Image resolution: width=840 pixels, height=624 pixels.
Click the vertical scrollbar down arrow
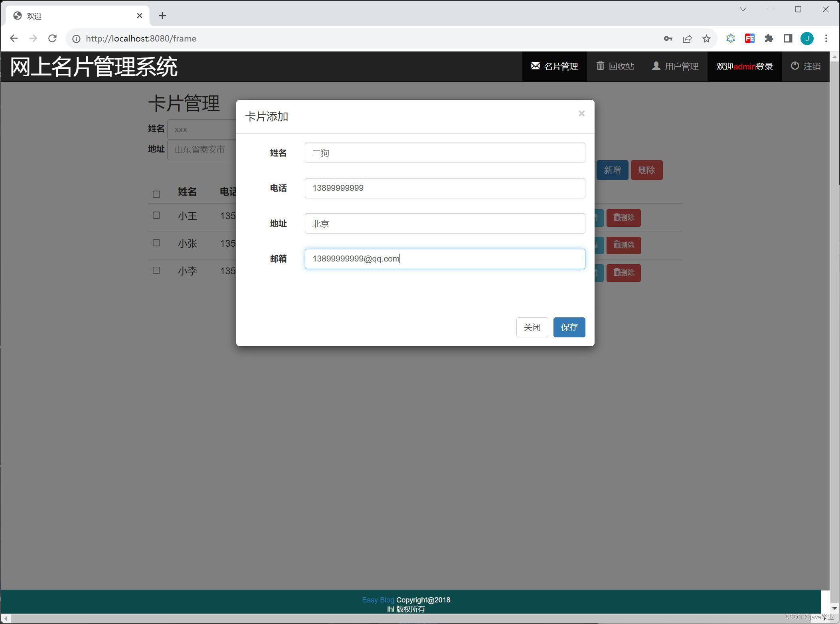pyautogui.click(x=834, y=608)
